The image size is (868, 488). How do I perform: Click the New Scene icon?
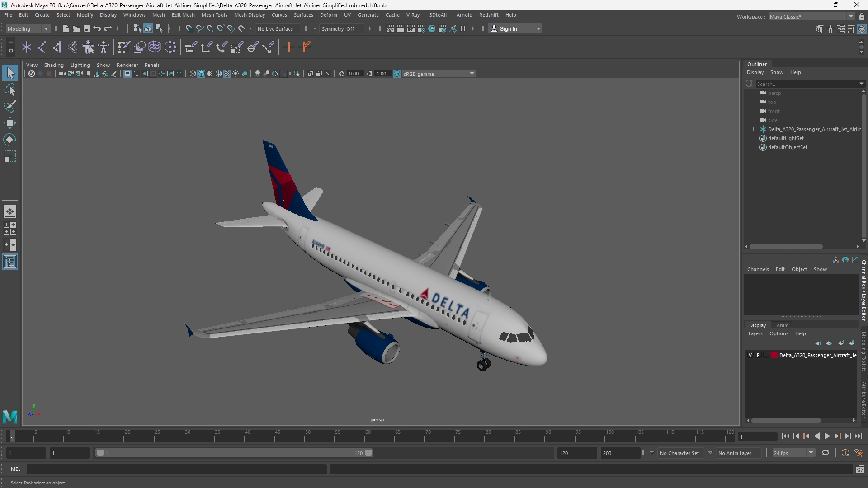66,28
